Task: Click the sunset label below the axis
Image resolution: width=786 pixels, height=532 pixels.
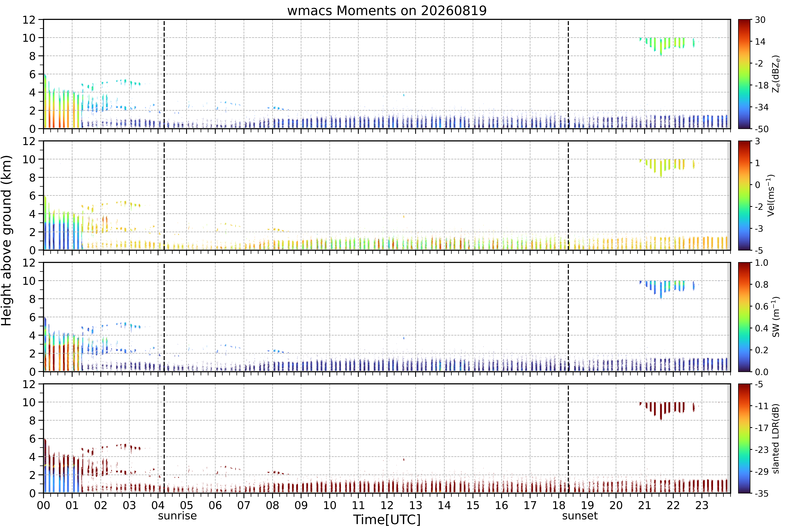Action: point(580,516)
